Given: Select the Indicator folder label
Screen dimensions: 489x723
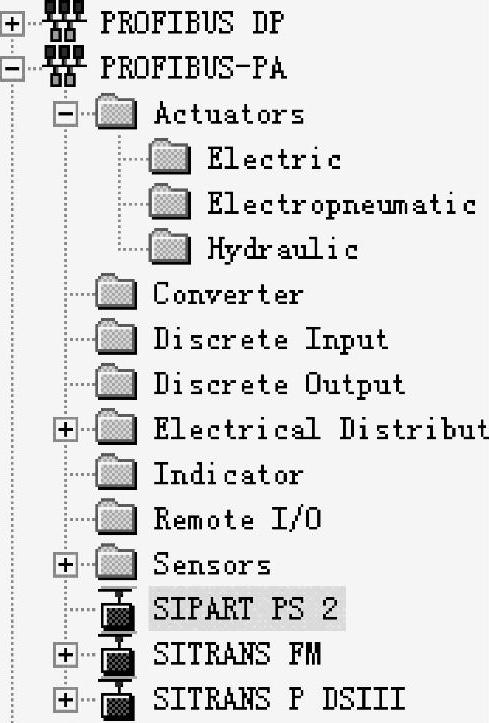Looking at the screenshot, I should pyautogui.click(x=228, y=474).
